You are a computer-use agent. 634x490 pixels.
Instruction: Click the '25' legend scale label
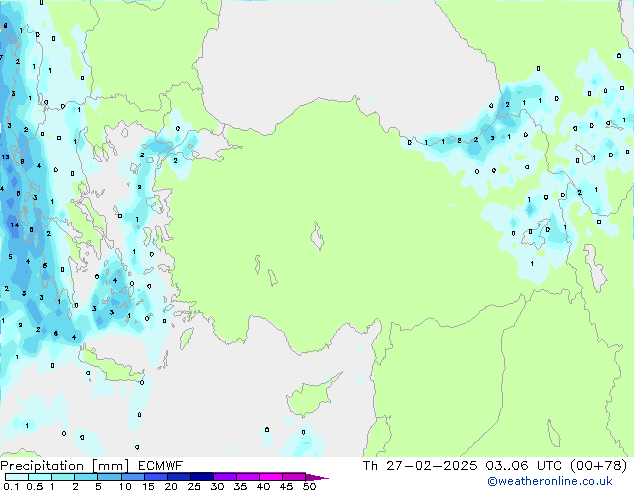[194, 486]
